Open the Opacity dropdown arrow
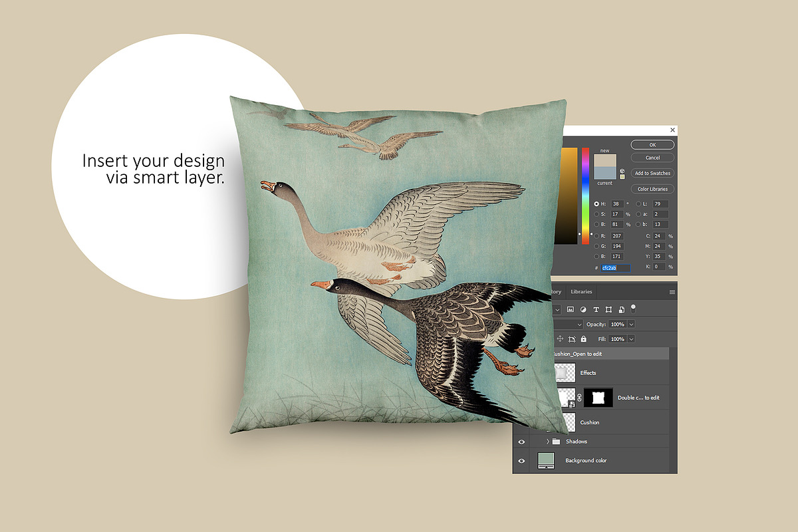This screenshot has height=532, width=798. [x=631, y=324]
